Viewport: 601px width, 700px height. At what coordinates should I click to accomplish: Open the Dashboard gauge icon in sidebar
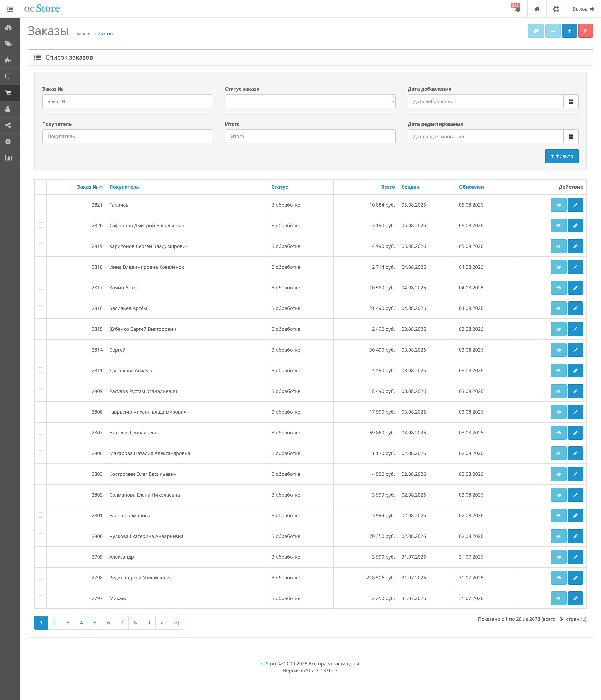tap(9, 28)
